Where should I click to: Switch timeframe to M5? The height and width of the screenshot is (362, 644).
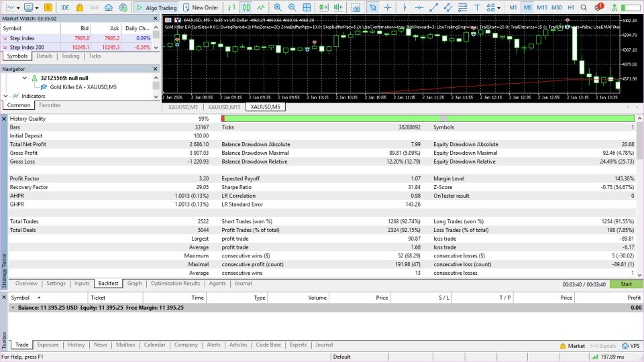tap(528, 7)
